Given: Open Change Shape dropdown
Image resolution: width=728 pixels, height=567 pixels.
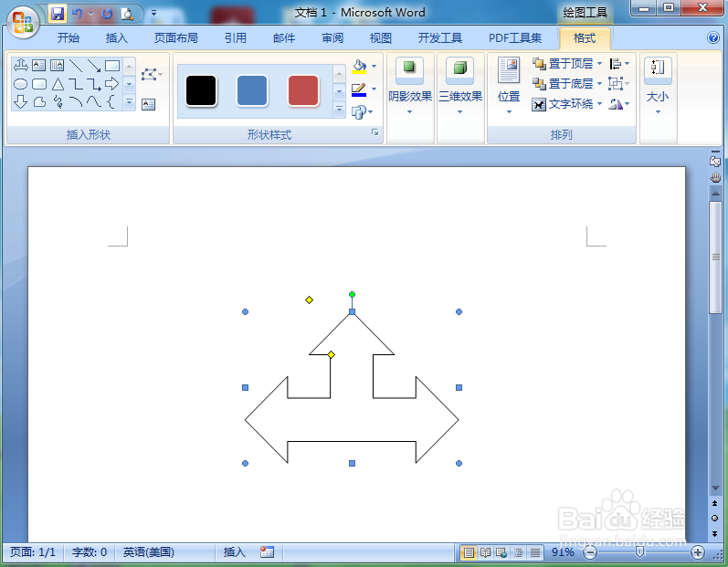Looking at the screenshot, I should tap(362, 111).
